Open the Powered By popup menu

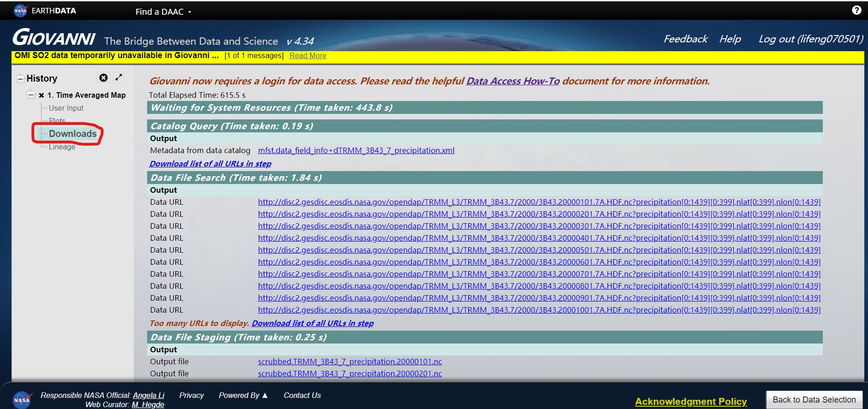coord(243,395)
